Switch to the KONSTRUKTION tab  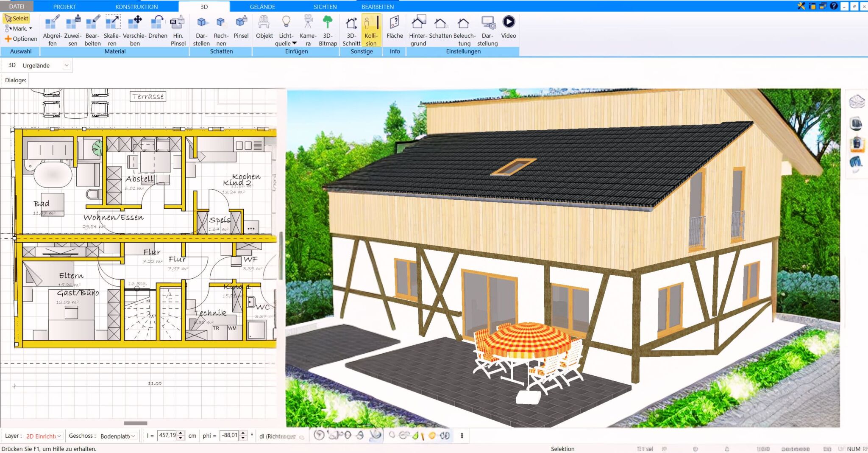(x=136, y=6)
